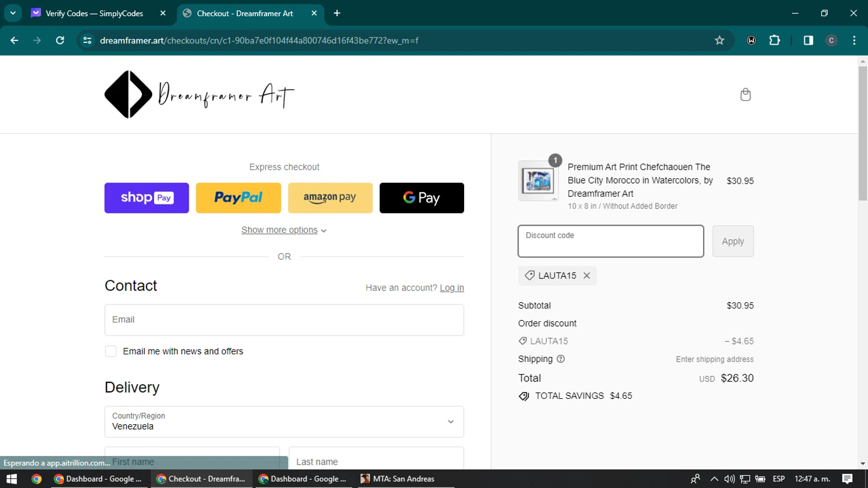
Task: Open taskbar network status icon
Action: pos(745,479)
